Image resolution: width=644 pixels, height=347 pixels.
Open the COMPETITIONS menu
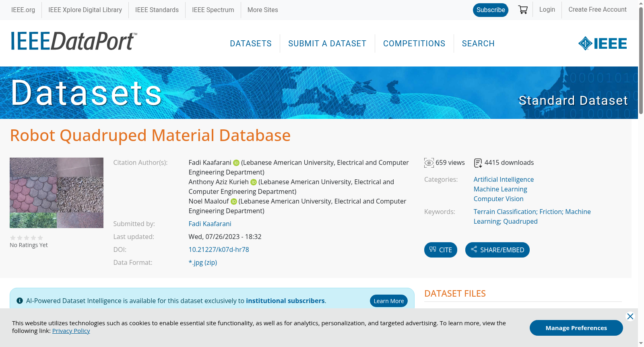click(414, 44)
